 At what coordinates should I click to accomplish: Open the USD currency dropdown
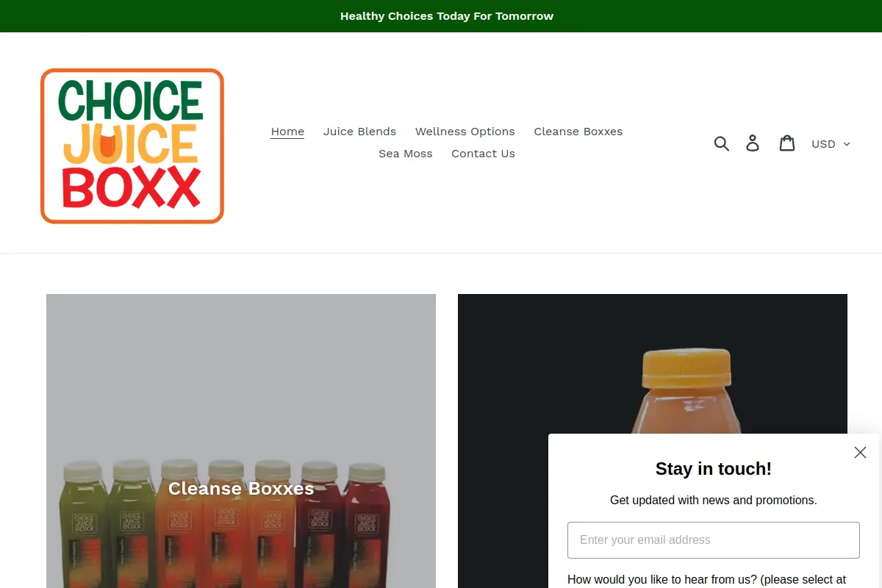[x=831, y=144]
